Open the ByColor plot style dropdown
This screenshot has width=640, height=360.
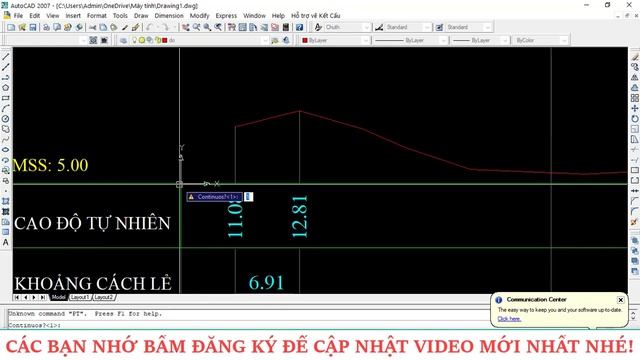(540, 40)
